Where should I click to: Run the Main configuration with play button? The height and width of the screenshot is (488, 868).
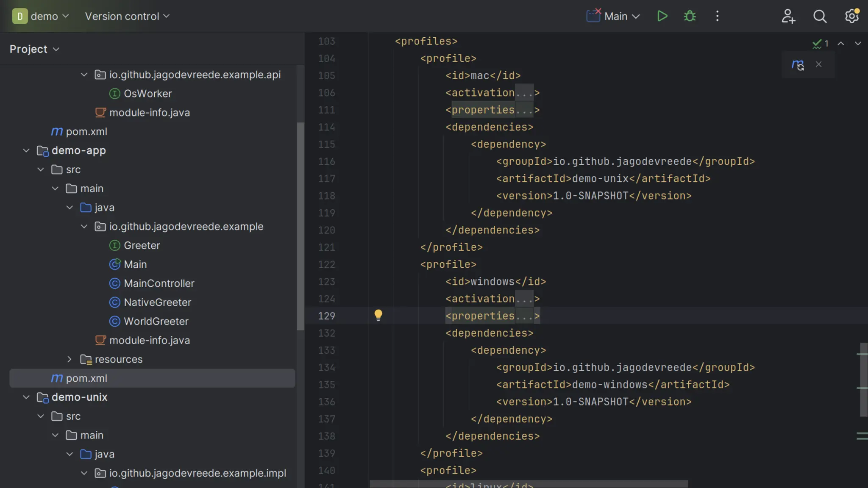[x=662, y=16]
